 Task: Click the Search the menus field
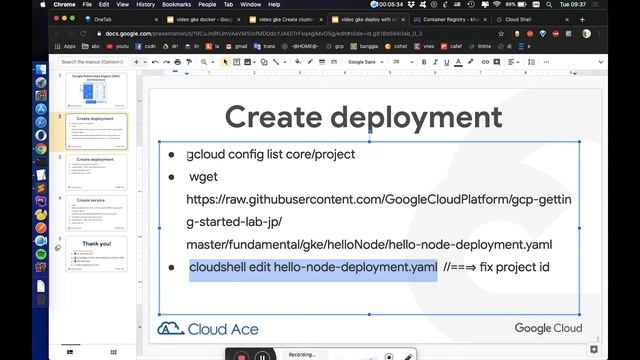93,62
